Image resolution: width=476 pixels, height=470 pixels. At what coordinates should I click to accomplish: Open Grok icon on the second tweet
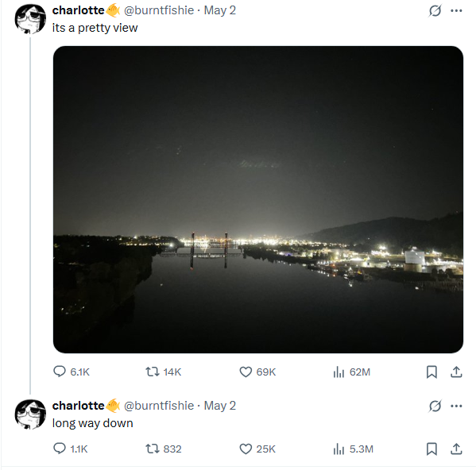pyautogui.click(x=435, y=406)
